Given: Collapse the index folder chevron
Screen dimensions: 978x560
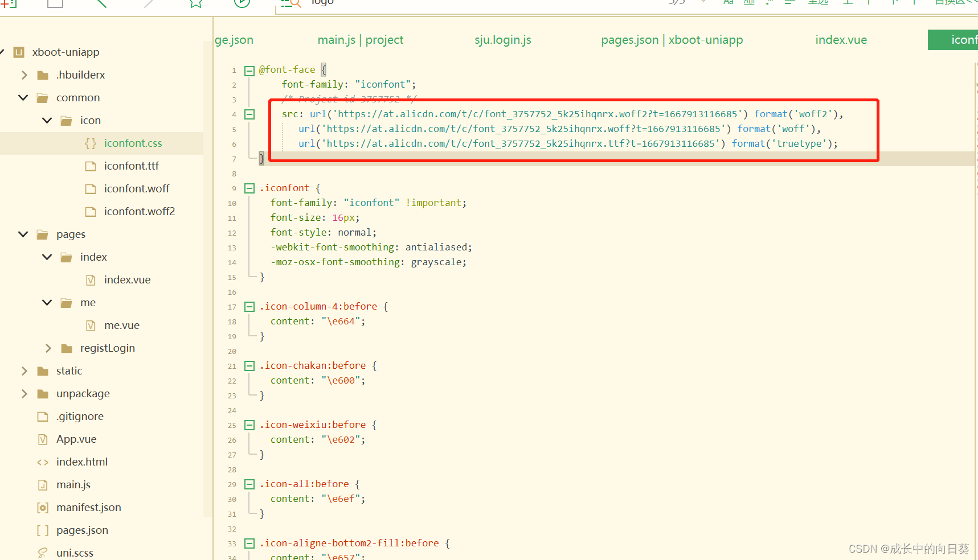Looking at the screenshot, I should [47, 257].
